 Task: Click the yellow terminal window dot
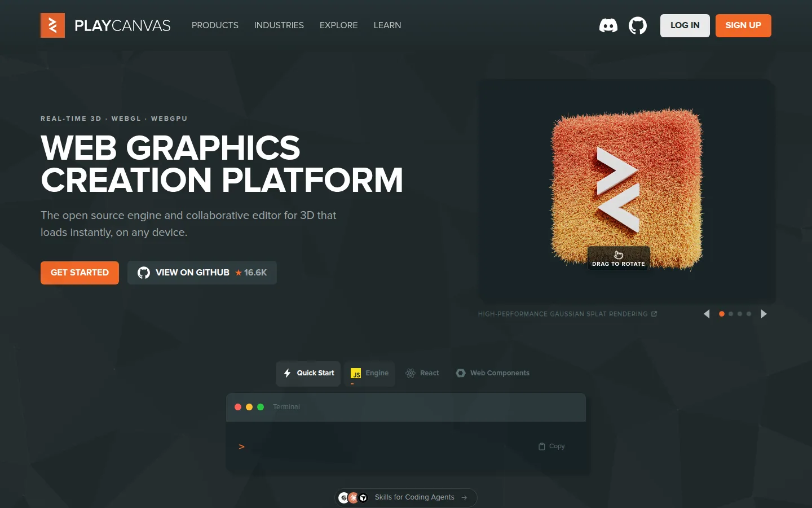[x=249, y=407]
